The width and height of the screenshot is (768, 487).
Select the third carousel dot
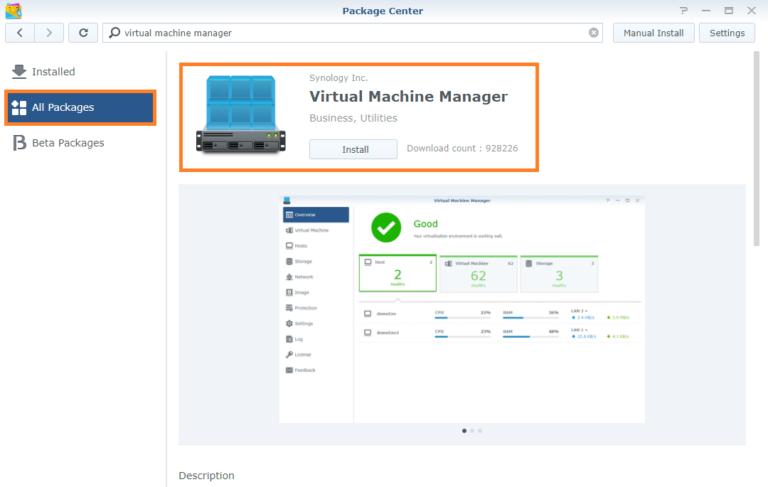pos(480,431)
